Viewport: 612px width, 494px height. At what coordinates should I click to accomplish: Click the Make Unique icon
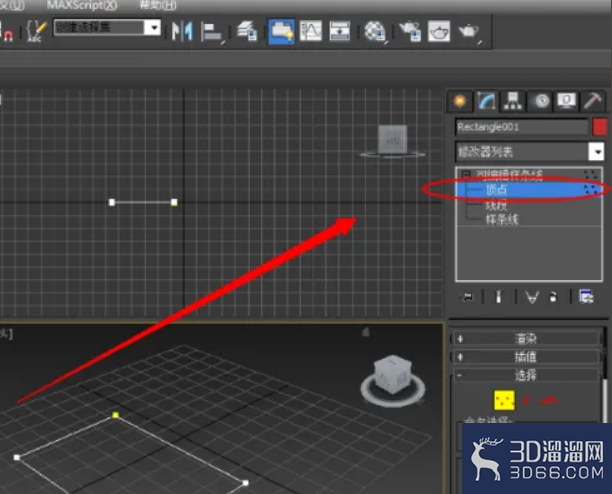click(532, 297)
